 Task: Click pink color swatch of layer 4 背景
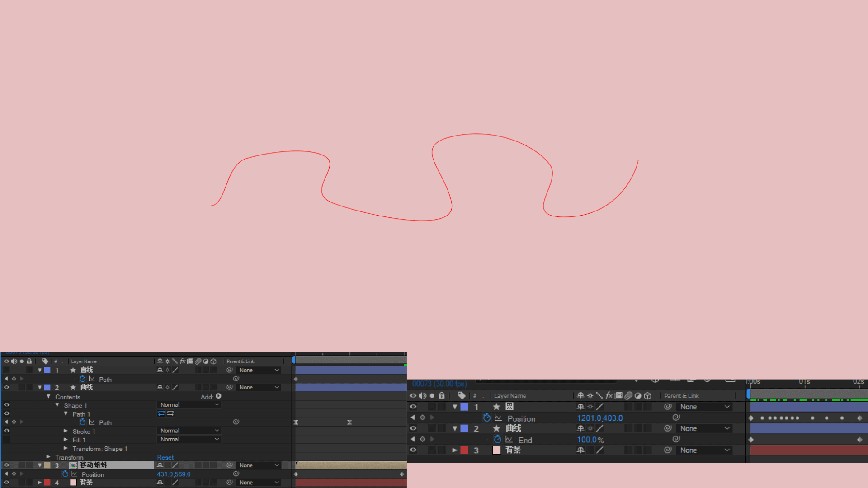(73, 483)
